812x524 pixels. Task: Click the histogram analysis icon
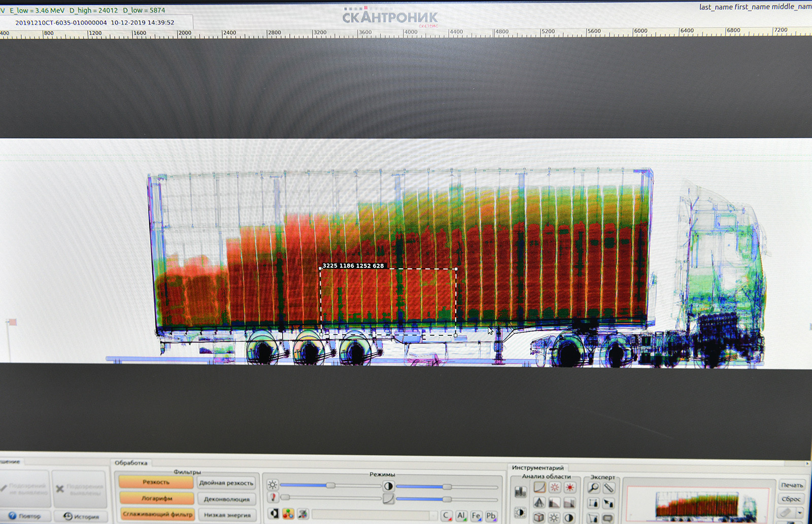click(520, 492)
